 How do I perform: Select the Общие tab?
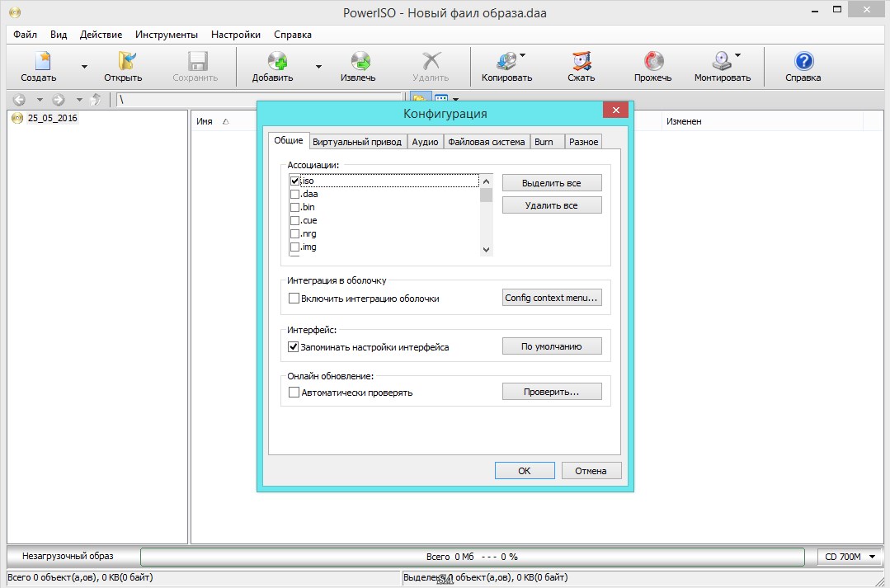click(x=289, y=140)
